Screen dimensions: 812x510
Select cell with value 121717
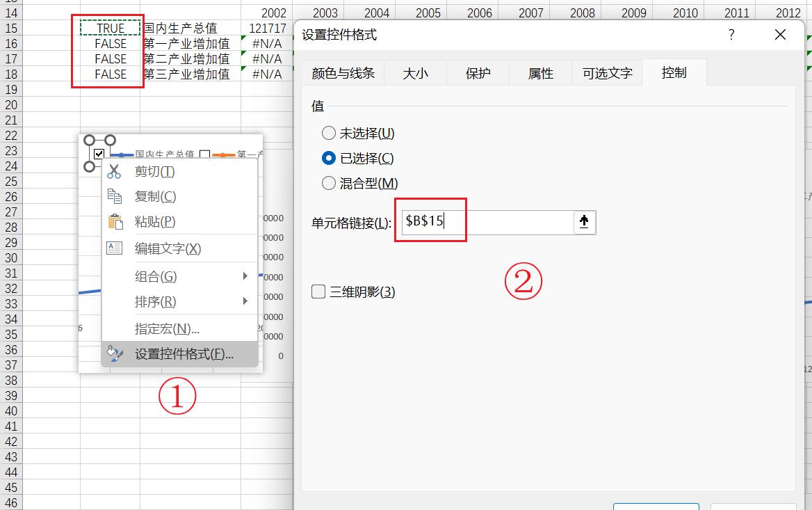click(x=267, y=28)
